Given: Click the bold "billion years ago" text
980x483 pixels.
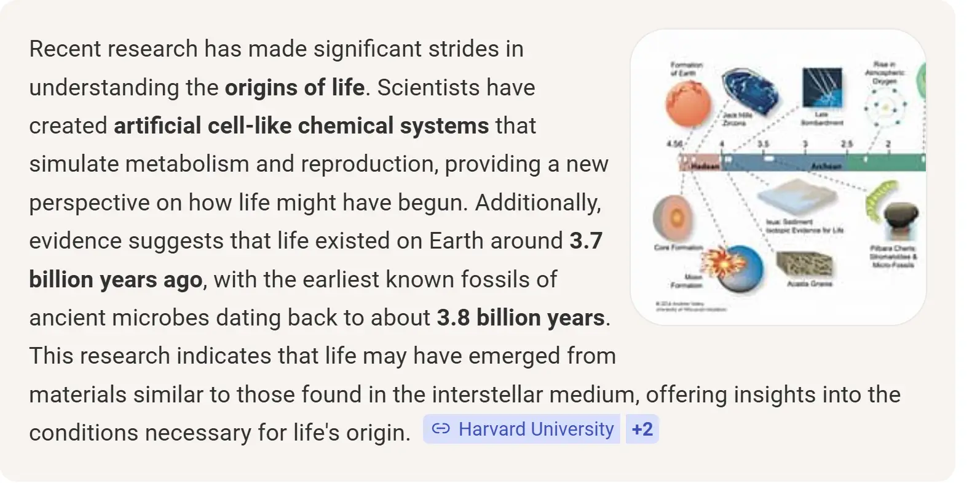Looking at the screenshot, I should click(x=116, y=279).
